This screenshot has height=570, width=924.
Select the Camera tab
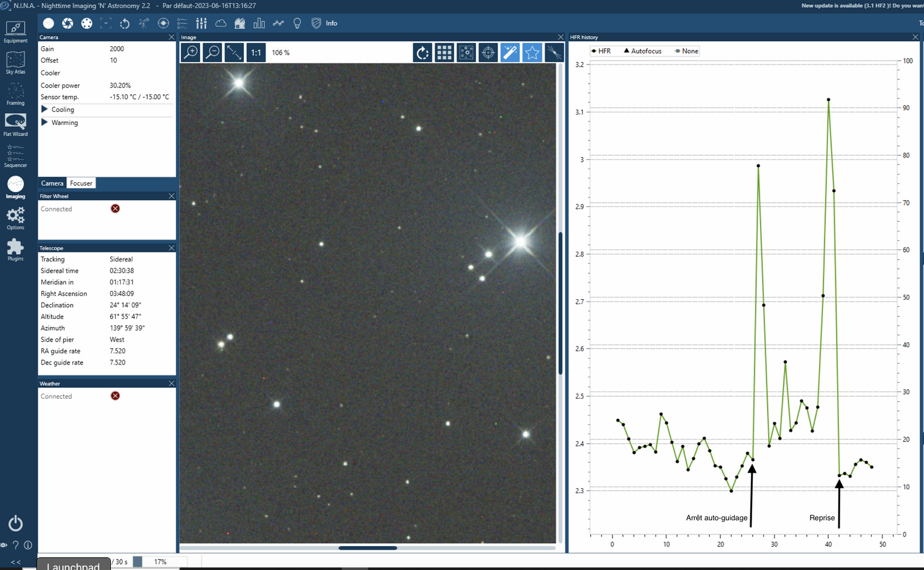pyautogui.click(x=52, y=183)
